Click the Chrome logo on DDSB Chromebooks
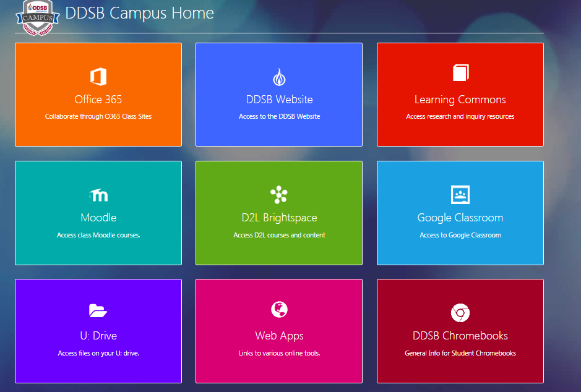 point(460,313)
